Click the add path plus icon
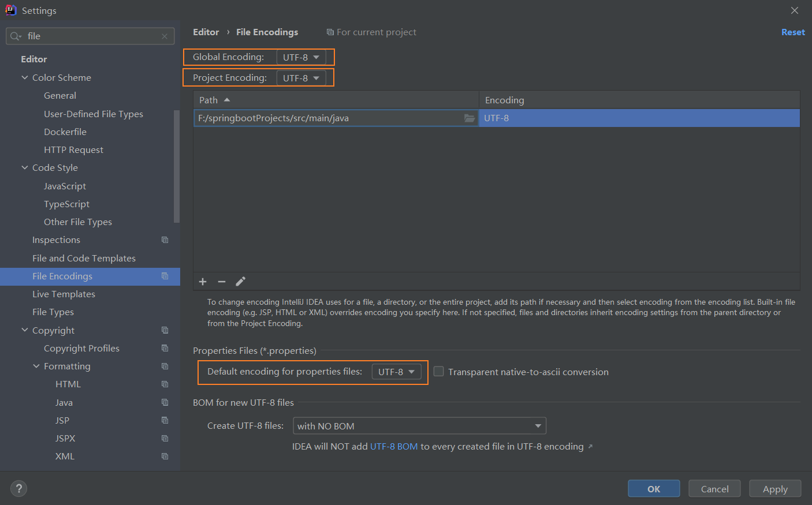The image size is (812, 505). pos(203,282)
